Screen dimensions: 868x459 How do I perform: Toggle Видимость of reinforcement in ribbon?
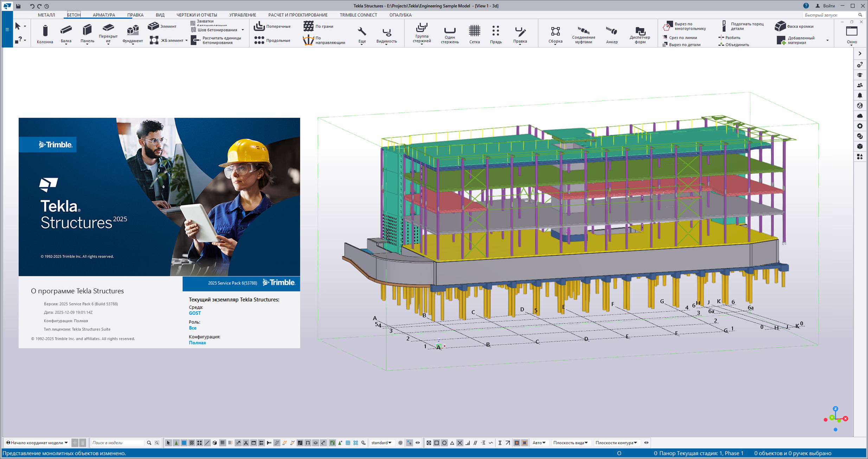386,34
